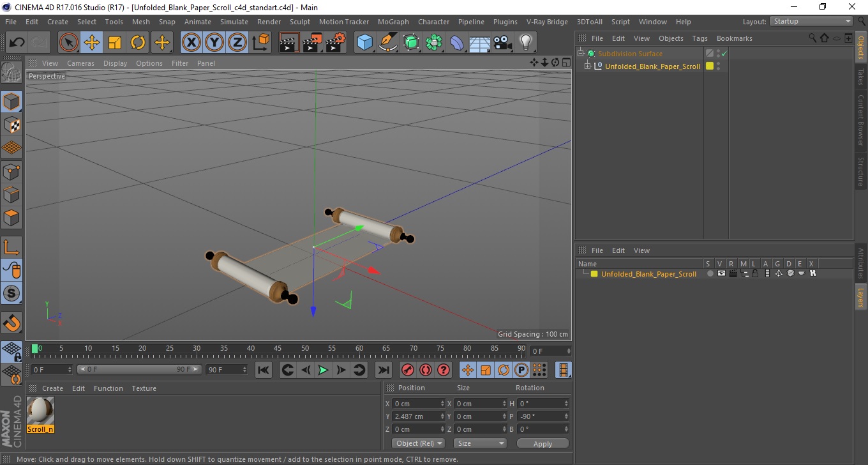868x465 pixels.
Task: Activate the Scale tool in top toolbar
Action: coord(115,43)
